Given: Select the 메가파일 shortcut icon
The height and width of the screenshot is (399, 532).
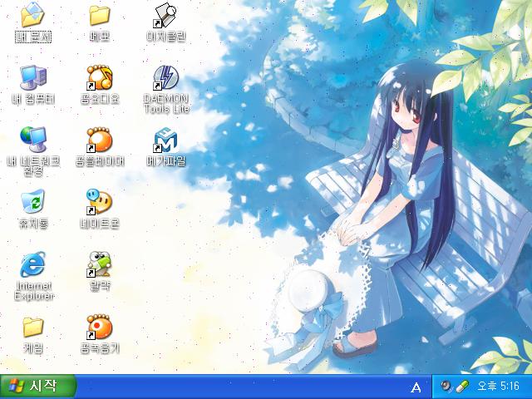Looking at the screenshot, I should coord(166,140).
